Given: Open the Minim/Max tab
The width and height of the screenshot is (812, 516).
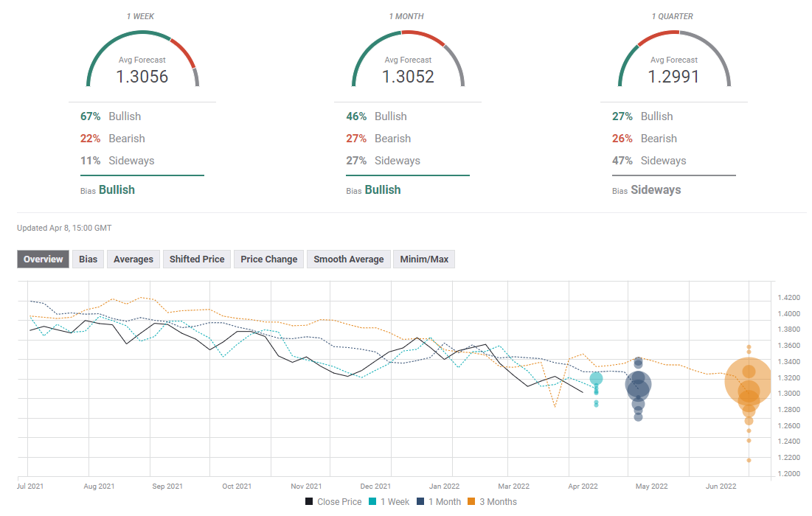Looking at the screenshot, I should click(424, 259).
